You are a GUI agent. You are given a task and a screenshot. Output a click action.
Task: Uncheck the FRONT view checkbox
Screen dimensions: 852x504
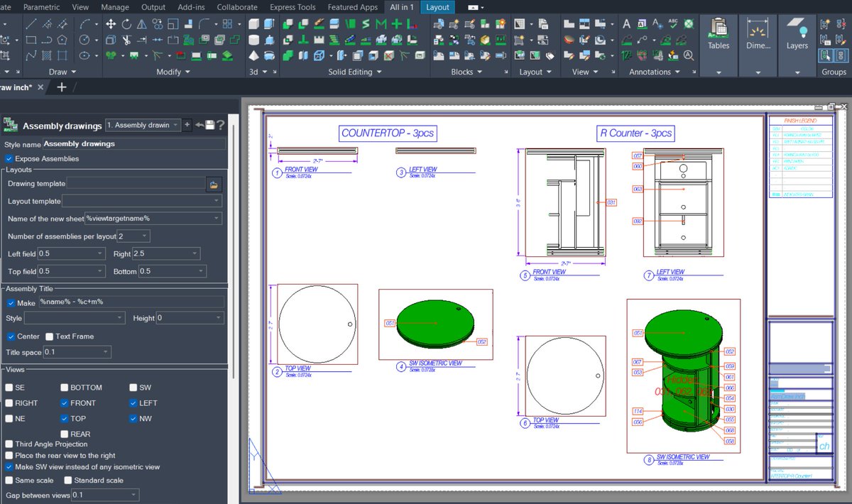coord(64,403)
